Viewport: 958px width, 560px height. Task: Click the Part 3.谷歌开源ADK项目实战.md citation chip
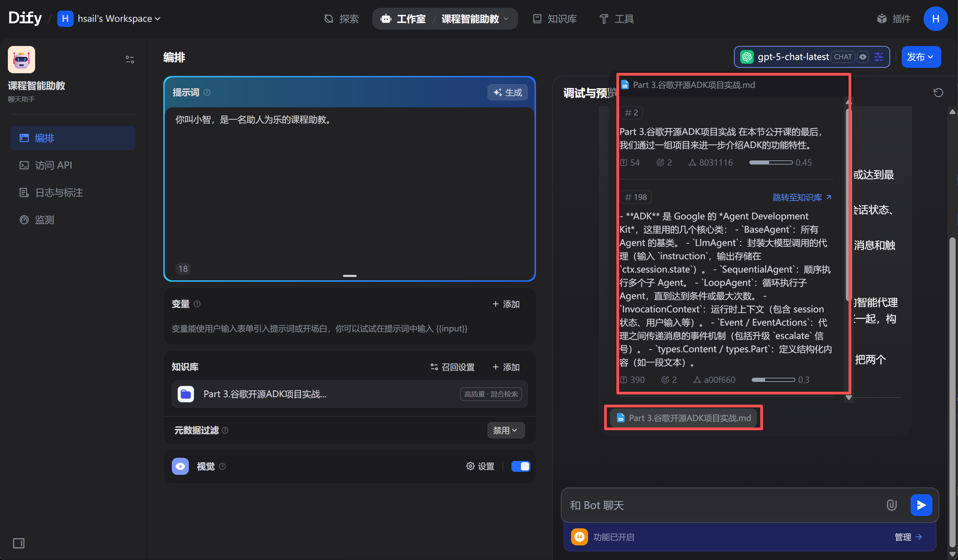coord(683,418)
